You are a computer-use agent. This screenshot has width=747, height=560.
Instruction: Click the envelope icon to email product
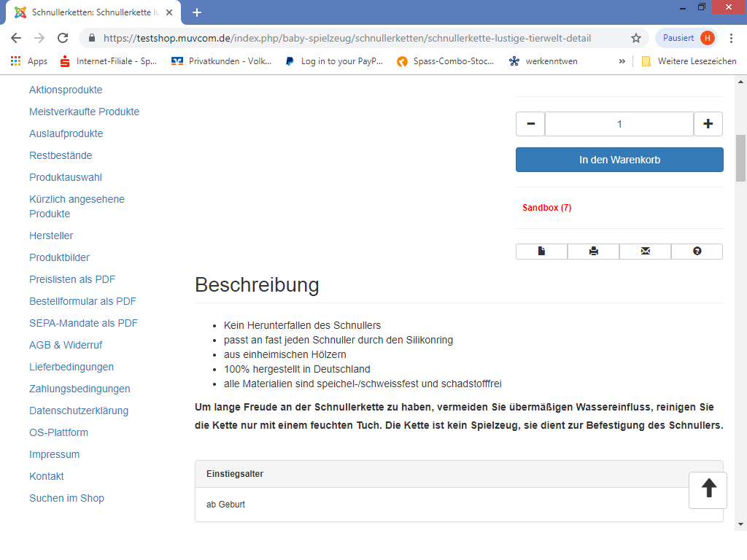tap(645, 252)
